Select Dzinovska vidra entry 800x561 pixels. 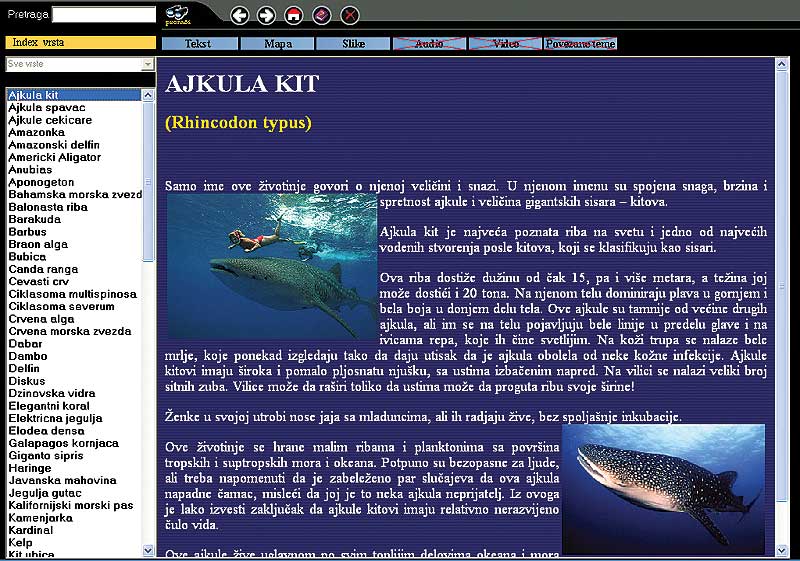pos(74,393)
